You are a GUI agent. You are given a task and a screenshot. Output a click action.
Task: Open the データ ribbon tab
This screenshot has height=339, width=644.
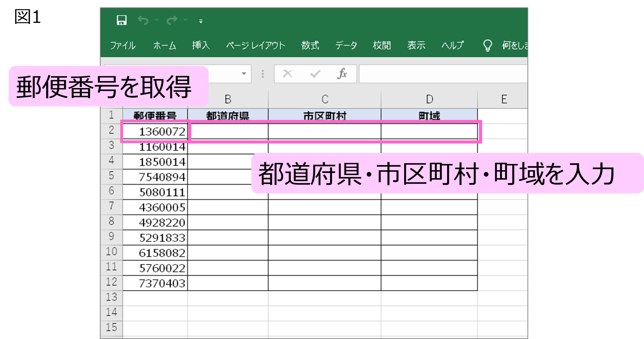(x=346, y=45)
